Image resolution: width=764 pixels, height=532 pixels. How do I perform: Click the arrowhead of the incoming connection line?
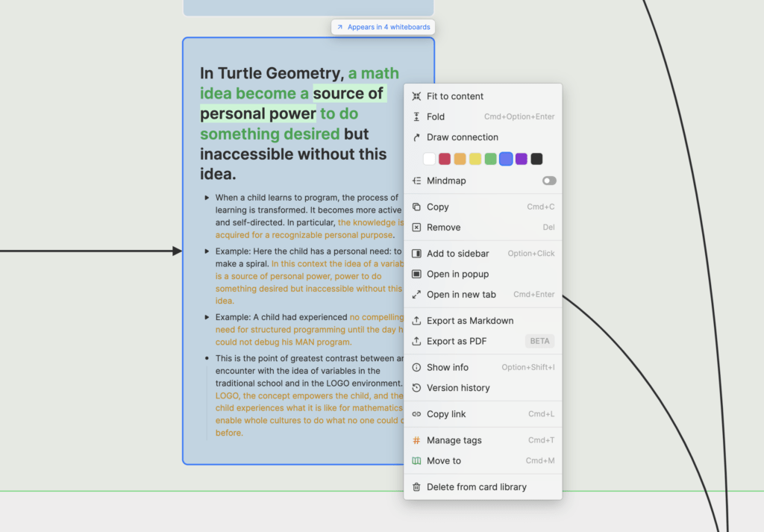tap(177, 251)
